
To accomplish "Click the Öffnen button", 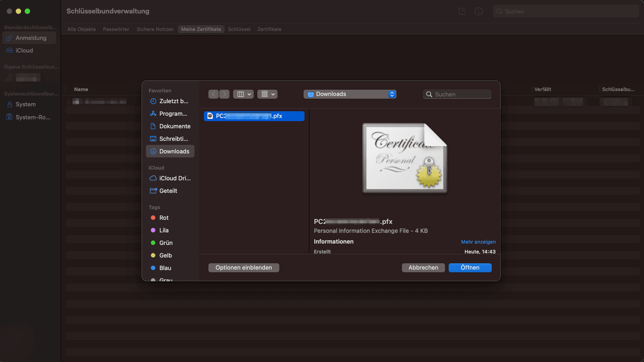I will (470, 268).
